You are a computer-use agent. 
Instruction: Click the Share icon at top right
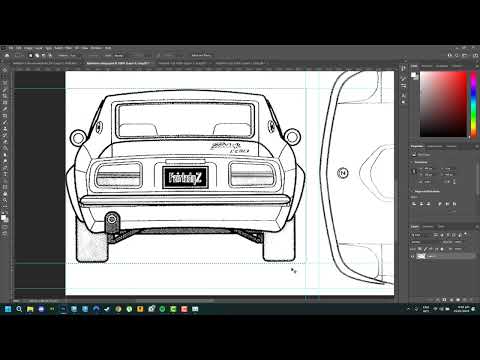tap(475, 55)
